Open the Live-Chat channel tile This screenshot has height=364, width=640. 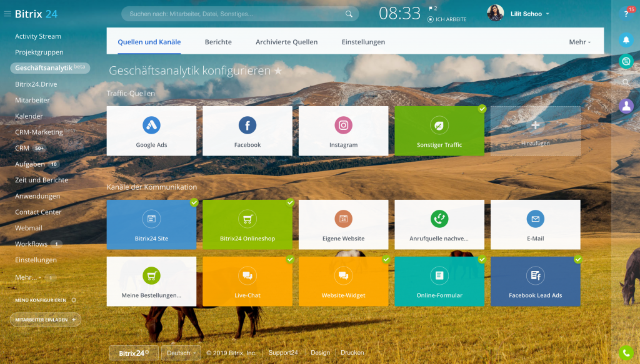tap(247, 281)
